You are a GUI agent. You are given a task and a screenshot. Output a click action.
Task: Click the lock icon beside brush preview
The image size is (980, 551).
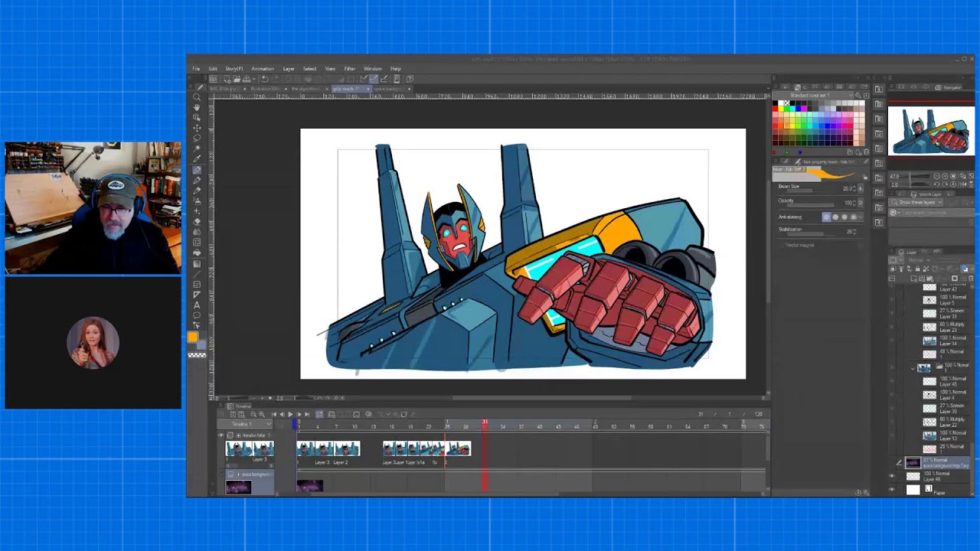coord(864,177)
